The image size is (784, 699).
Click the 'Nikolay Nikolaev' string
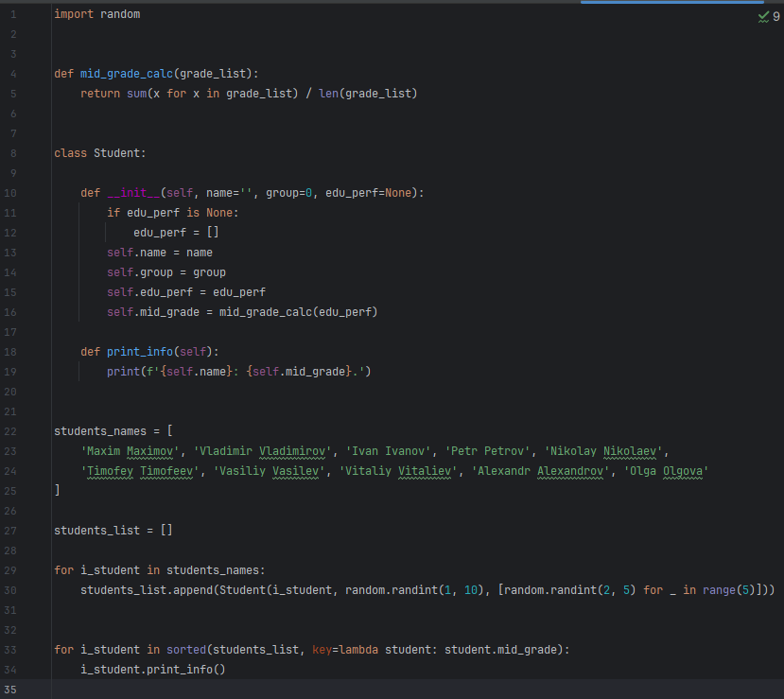(x=603, y=451)
